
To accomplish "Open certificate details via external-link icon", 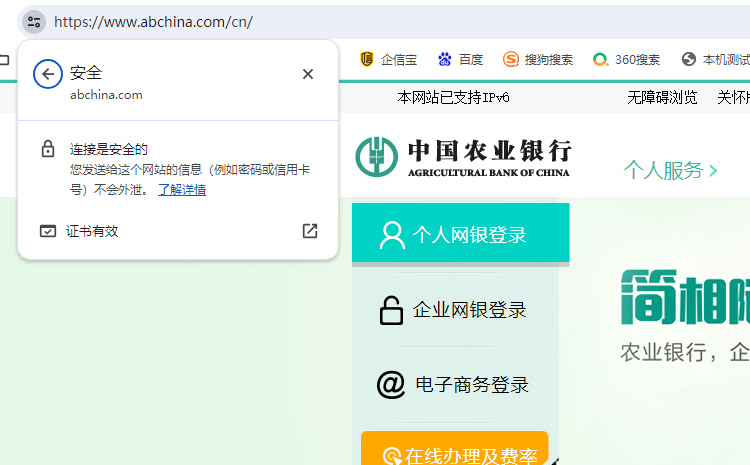I will (x=310, y=231).
